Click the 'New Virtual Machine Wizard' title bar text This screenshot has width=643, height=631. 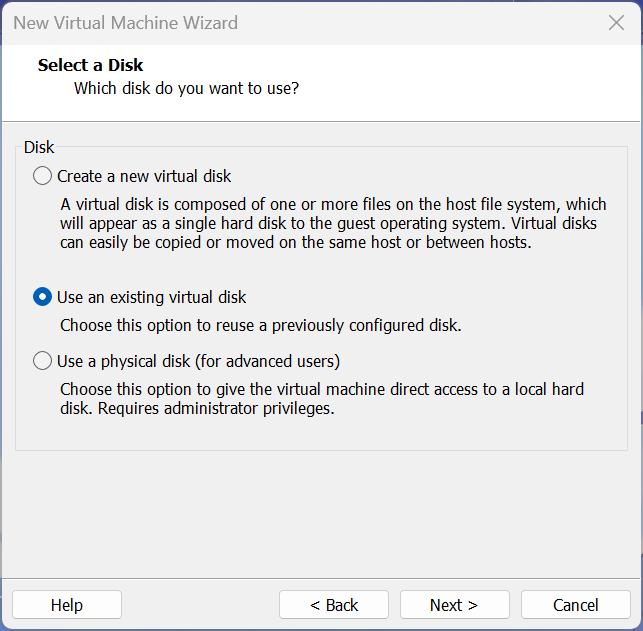(x=125, y=23)
